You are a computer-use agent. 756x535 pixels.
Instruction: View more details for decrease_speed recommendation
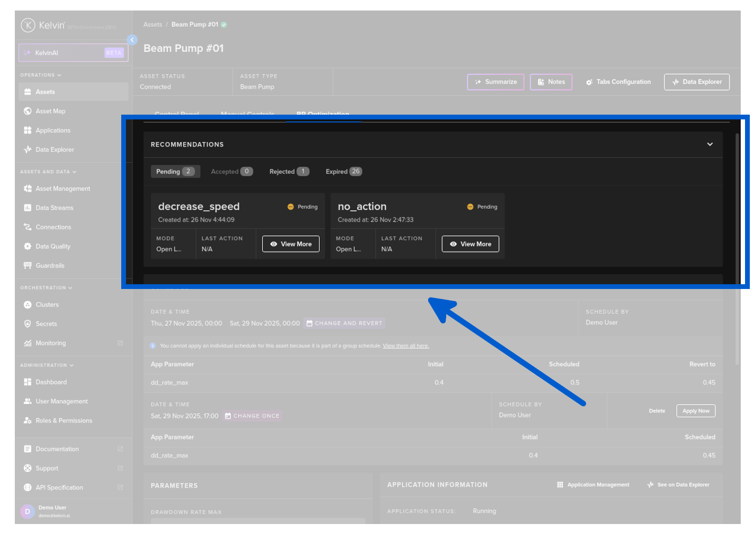[291, 244]
